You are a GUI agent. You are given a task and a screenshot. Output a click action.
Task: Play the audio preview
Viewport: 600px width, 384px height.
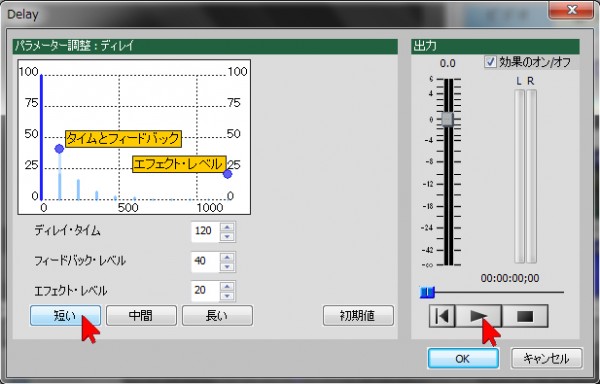pyautogui.click(x=478, y=316)
